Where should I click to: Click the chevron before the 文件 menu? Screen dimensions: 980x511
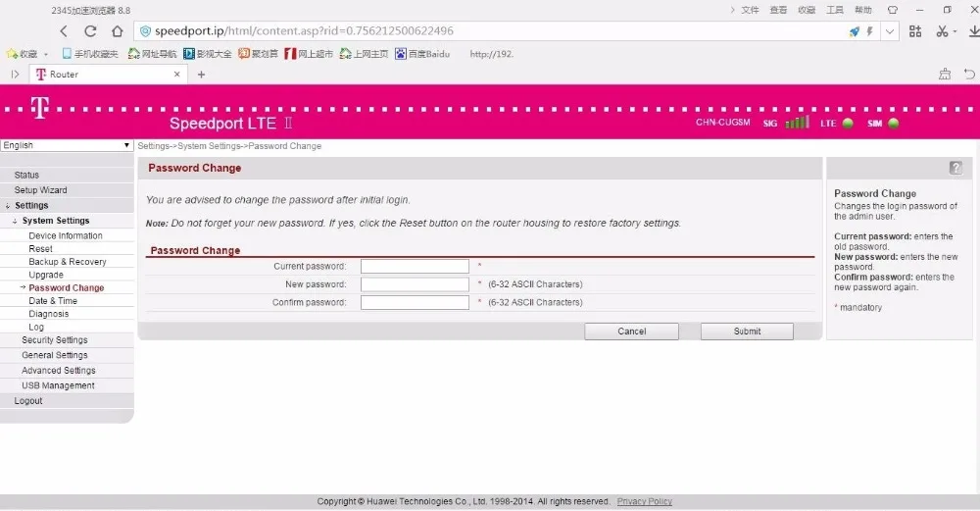coord(732,10)
